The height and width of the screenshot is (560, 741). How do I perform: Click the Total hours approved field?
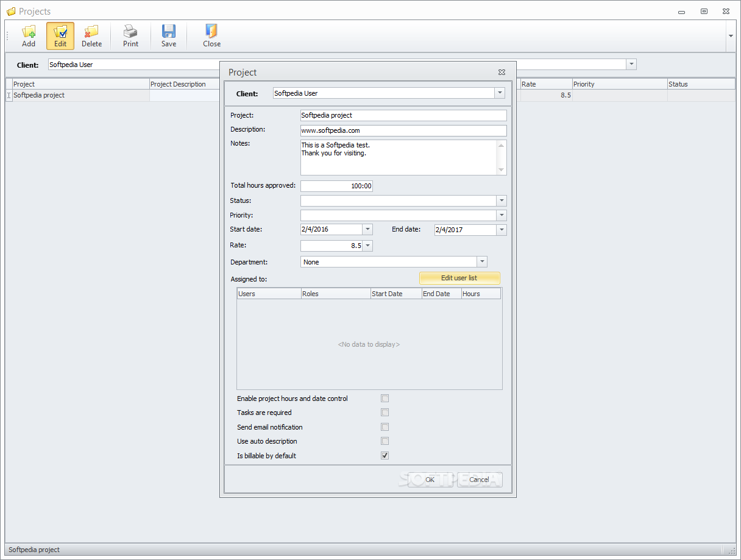(x=336, y=186)
